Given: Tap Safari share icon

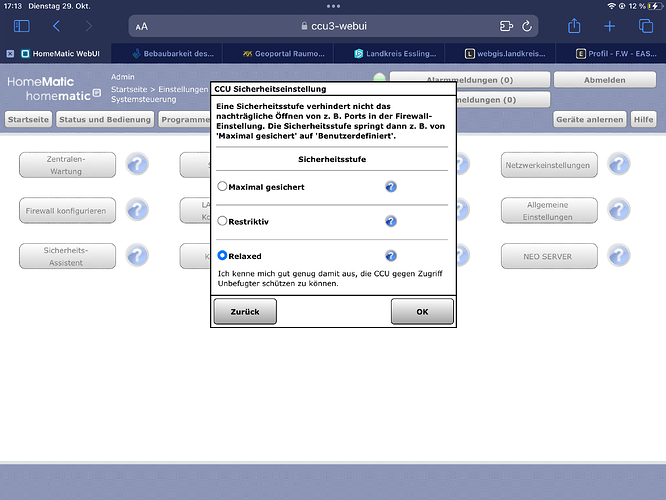Looking at the screenshot, I should (x=573, y=26).
